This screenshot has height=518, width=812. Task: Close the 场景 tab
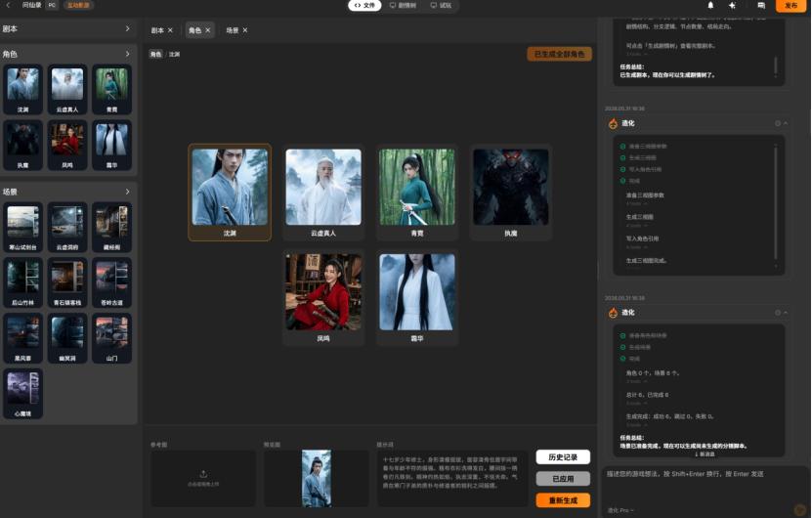point(245,30)
